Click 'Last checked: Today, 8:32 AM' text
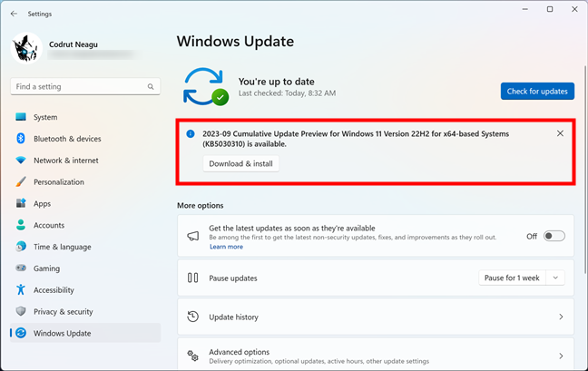The height and width of the screenshot is (371, 588). 288,93
